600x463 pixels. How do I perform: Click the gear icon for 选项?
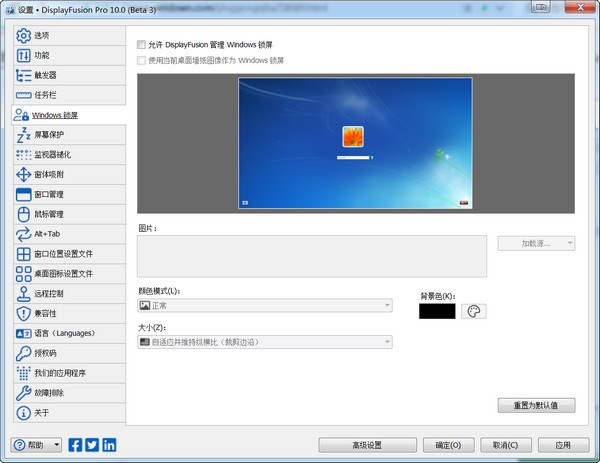tap(23, 36)
